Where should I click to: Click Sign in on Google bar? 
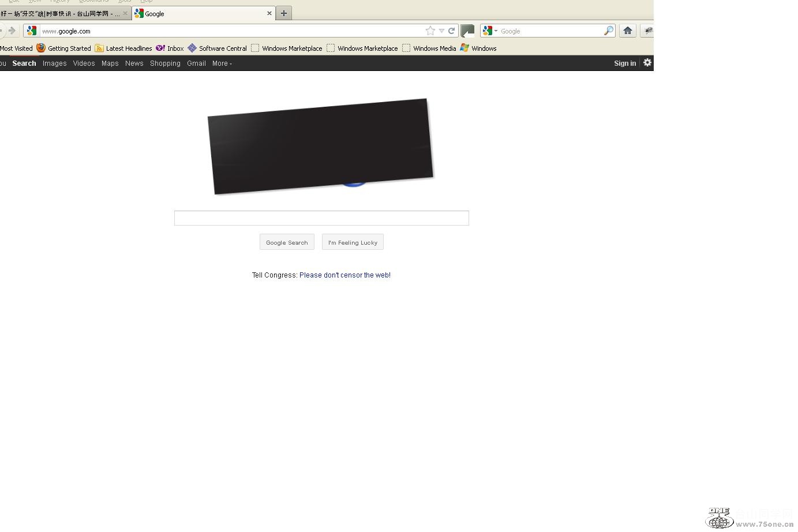click(x=625, y=63)
